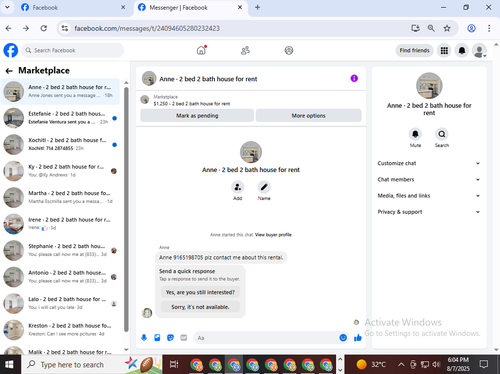The image size is (500, 374).
Task: Open Martha conversation in list
Action: coord(61,197)
